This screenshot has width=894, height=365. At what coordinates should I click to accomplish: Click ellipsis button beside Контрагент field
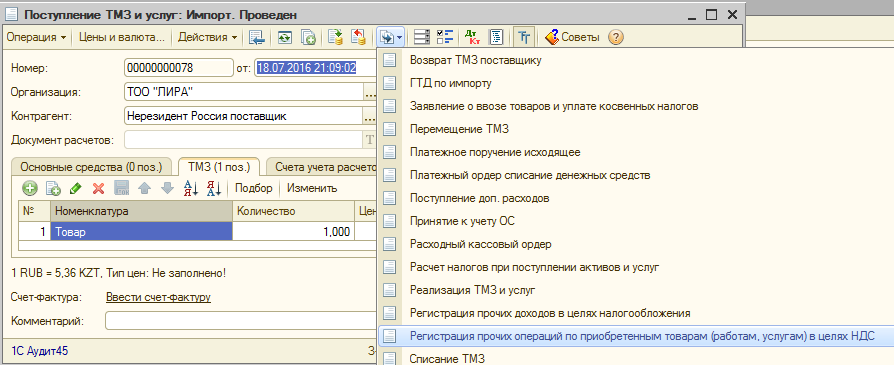pos(370,116)
